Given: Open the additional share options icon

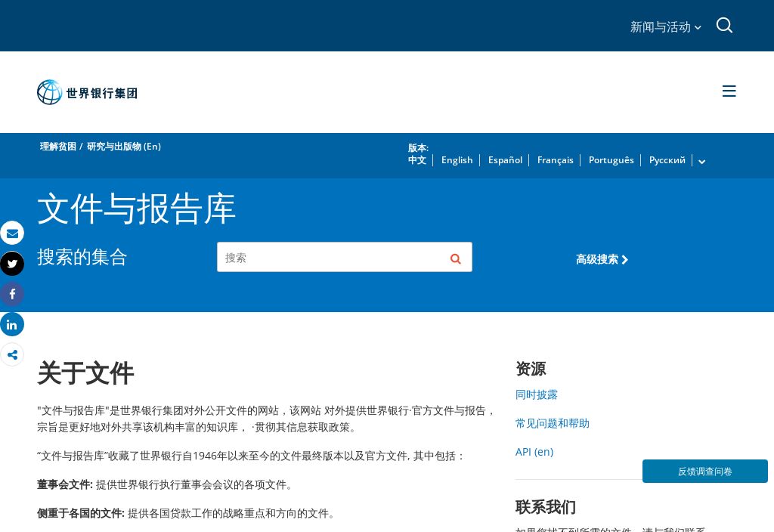Looking at the screenshot, I should pos(12,354).
